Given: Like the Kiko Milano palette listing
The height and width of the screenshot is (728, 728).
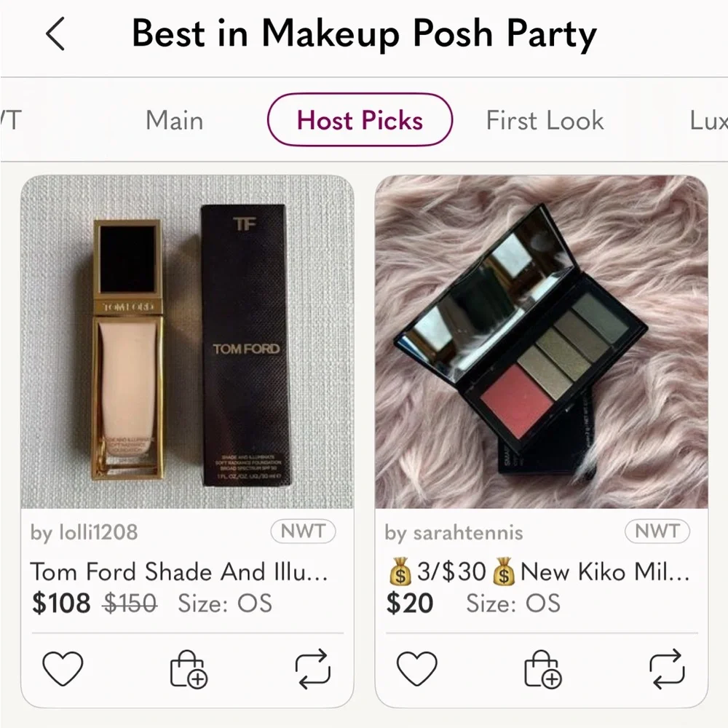Looking at the screenshot, I should pyautogui.click(x=417, y=668).
